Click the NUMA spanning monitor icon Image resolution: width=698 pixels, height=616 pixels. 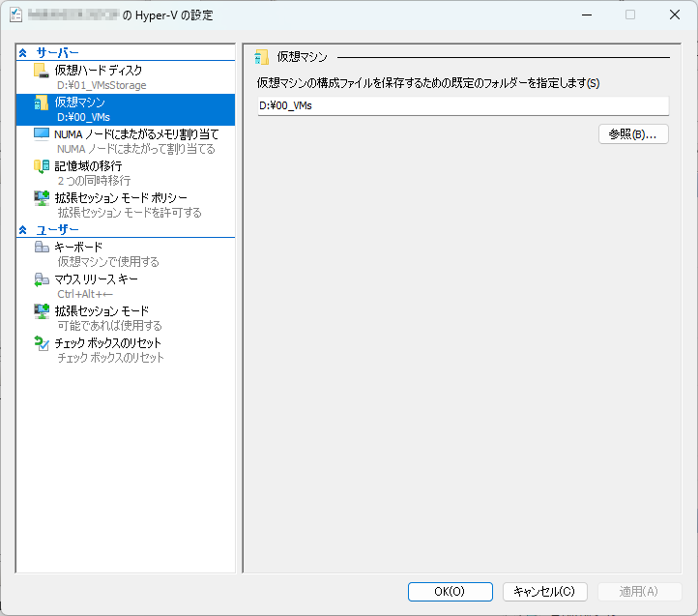(x=41, y=134)
